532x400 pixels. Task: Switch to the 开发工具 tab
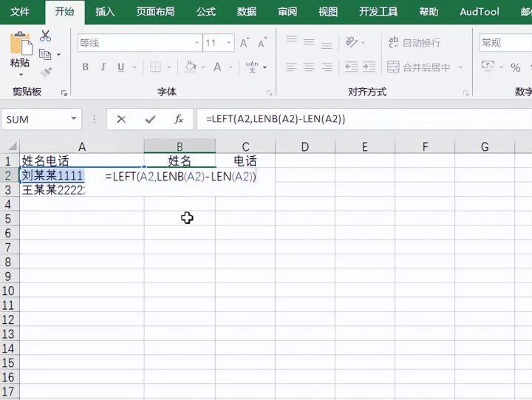(378, 12)
